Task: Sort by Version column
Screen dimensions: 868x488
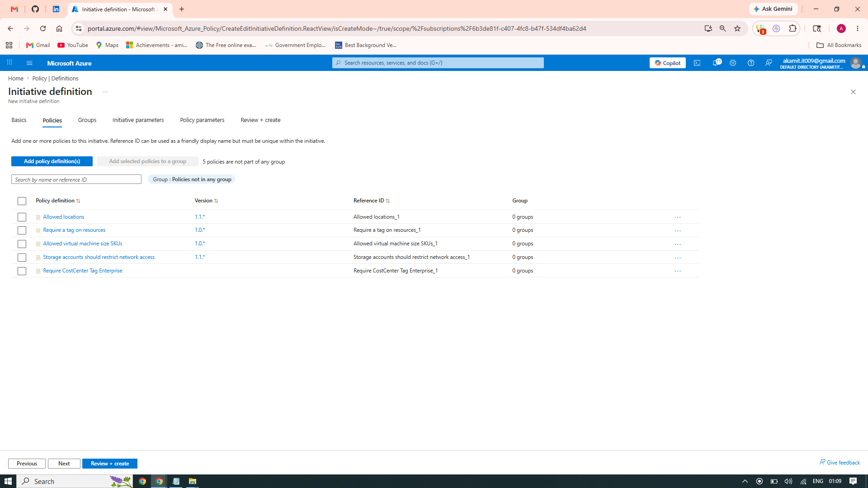Action: [206, 201]
